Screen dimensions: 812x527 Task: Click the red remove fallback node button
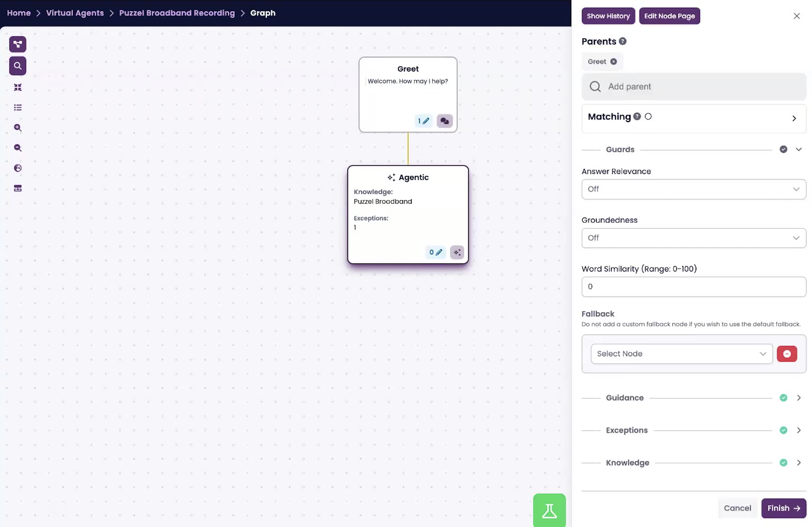coord(786,354)
